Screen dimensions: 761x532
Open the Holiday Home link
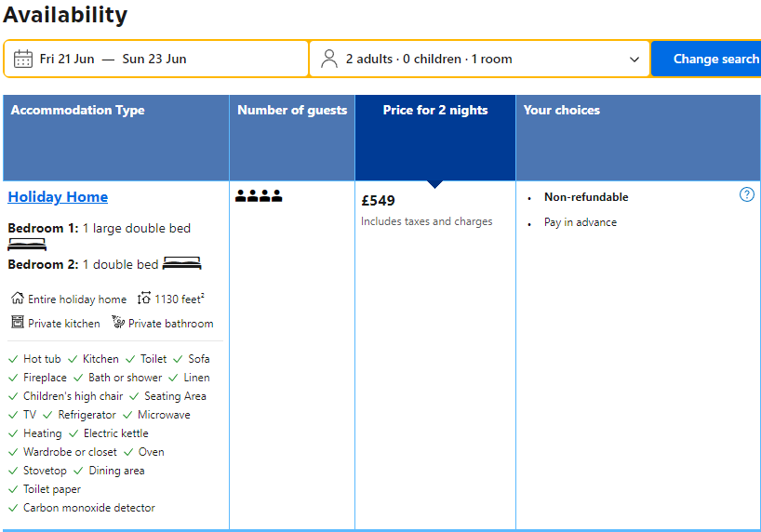pos(58,196)
